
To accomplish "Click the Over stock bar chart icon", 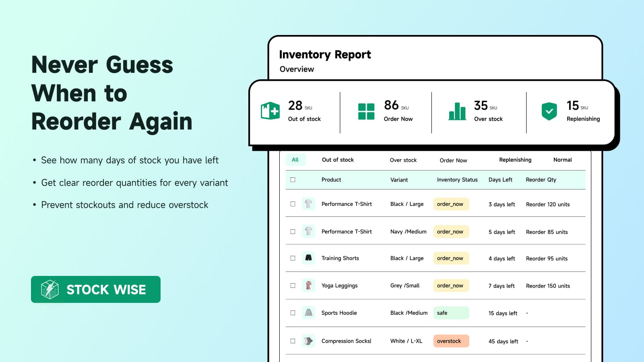I will coord(457,111).
